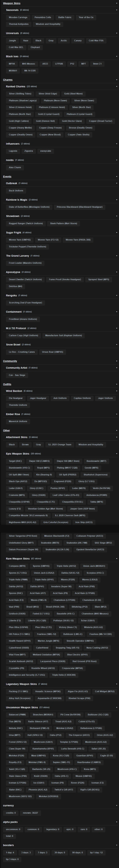This screenshot has height=868, width=119.
Task: Click the Gold (Steel Wave) charm
Action: 73,94
